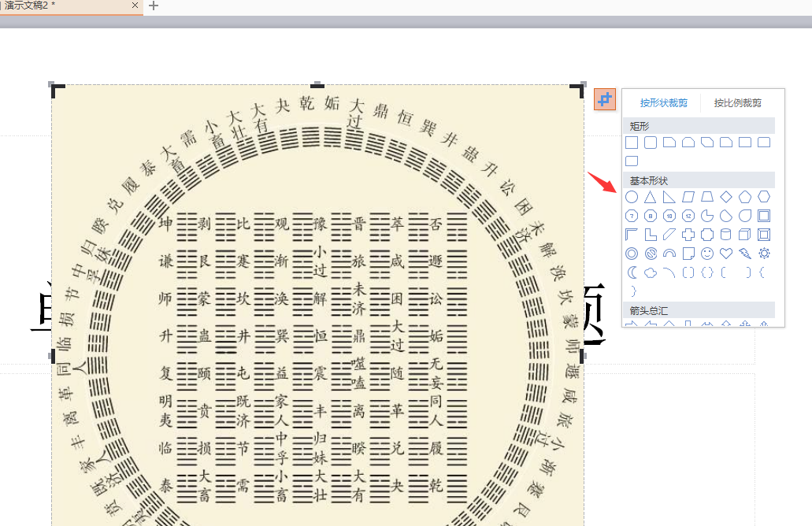This screenshot has width=812, height=526.
Task: Click the orange crop tool button
Action: [604, 99]
